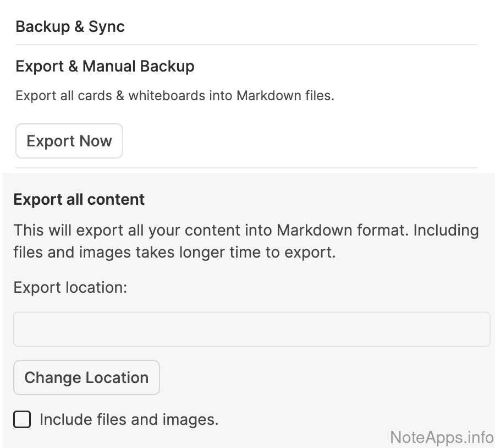
Task: Click the Export Now button
Action: [x=69, y=141]
